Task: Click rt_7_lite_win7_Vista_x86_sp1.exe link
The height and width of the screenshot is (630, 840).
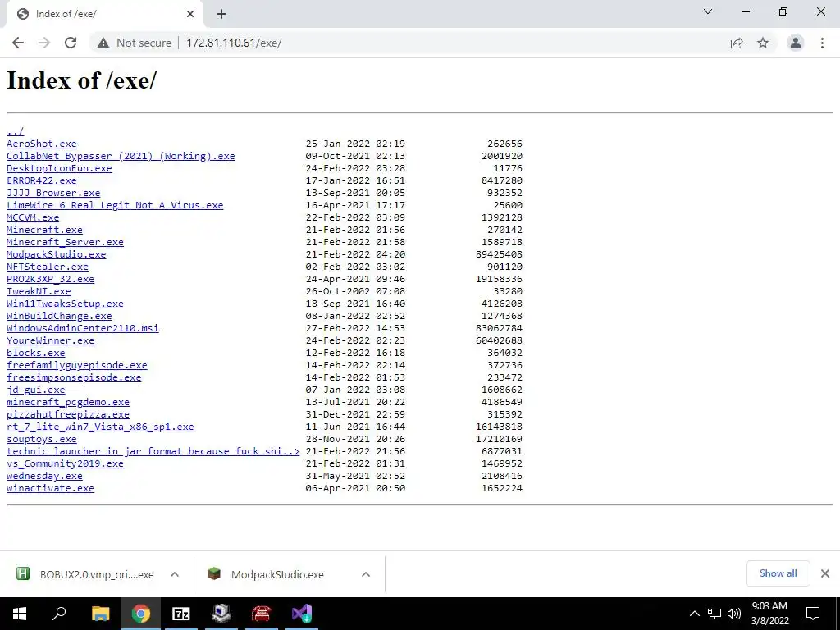Action: (100, 427)
